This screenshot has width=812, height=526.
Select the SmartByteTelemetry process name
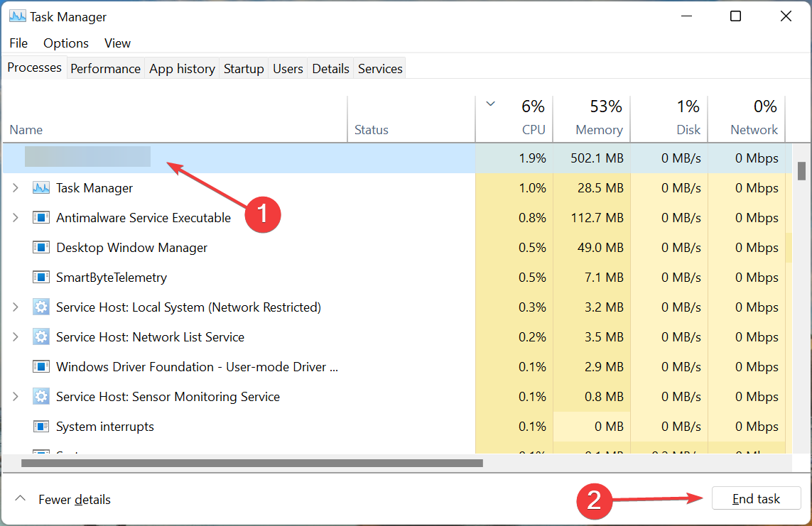point(112,278)
